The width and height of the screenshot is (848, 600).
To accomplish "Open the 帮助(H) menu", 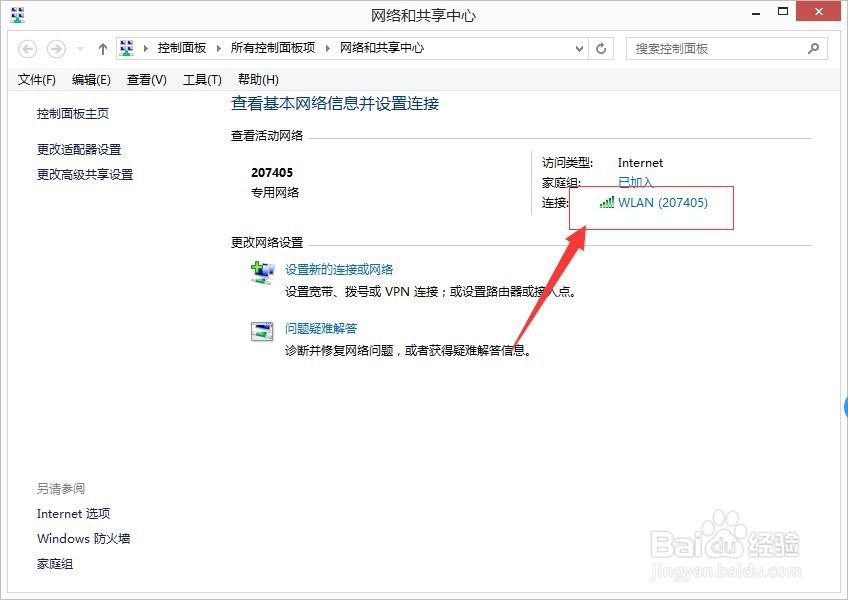I will (256, 79).
